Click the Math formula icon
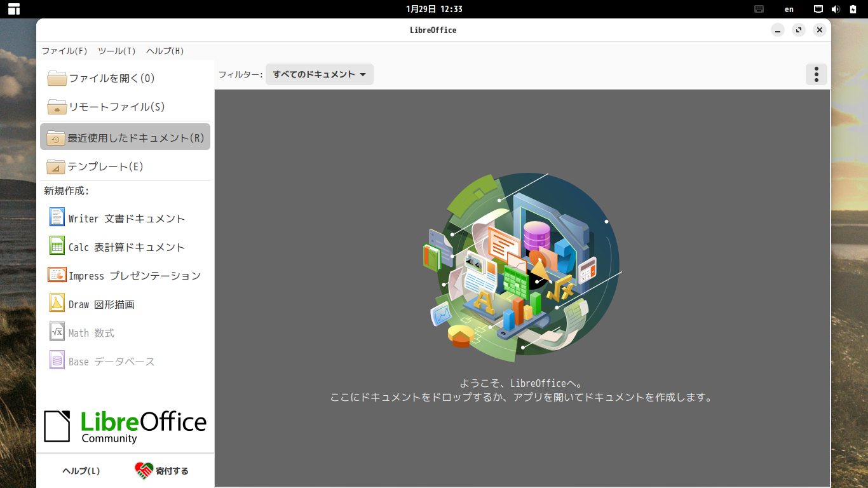The height and width of the screenshot is (488, 868). pyautogui.click(x=57, y=332)
